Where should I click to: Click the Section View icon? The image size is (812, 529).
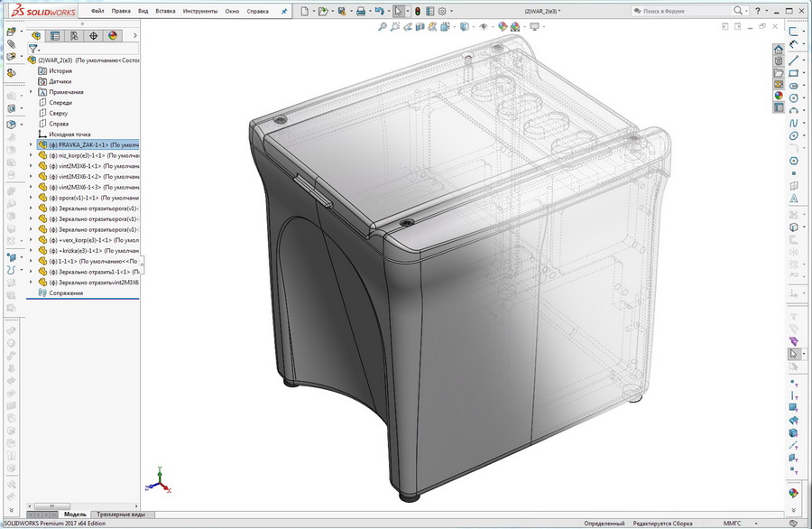(x=420, y=26)
